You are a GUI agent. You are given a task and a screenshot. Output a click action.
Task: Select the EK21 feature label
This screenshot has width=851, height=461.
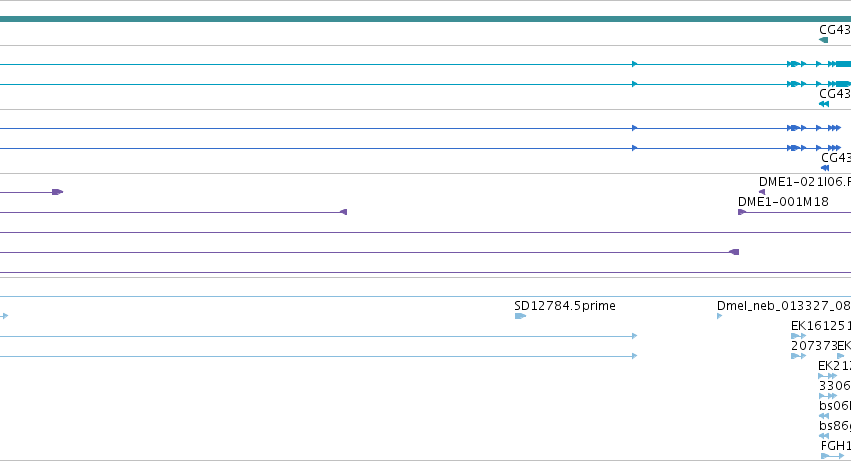click(x=834, y=366)
